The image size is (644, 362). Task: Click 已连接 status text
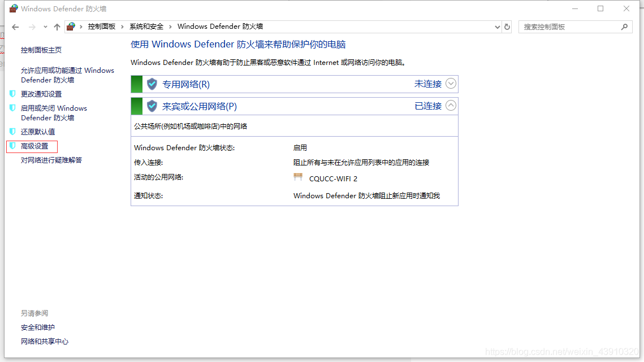coord(428,106)
